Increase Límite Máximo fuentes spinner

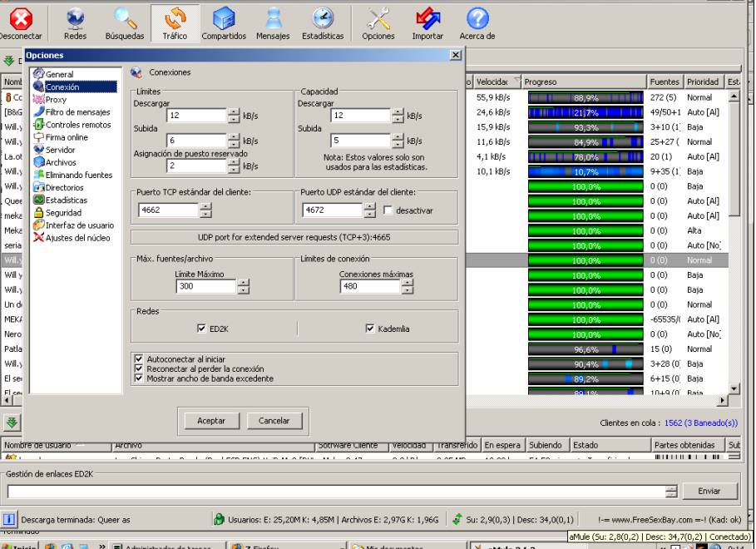[x=244, y=284]
